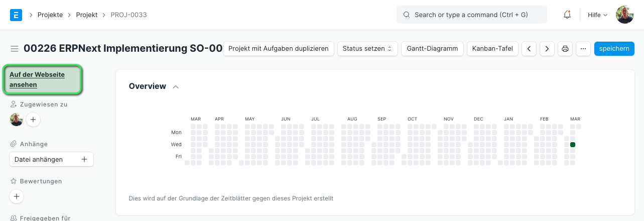Collapse the Overview section chevron
Image resolution: width=644 pixels, height=221 pixels.
[176, 87]
